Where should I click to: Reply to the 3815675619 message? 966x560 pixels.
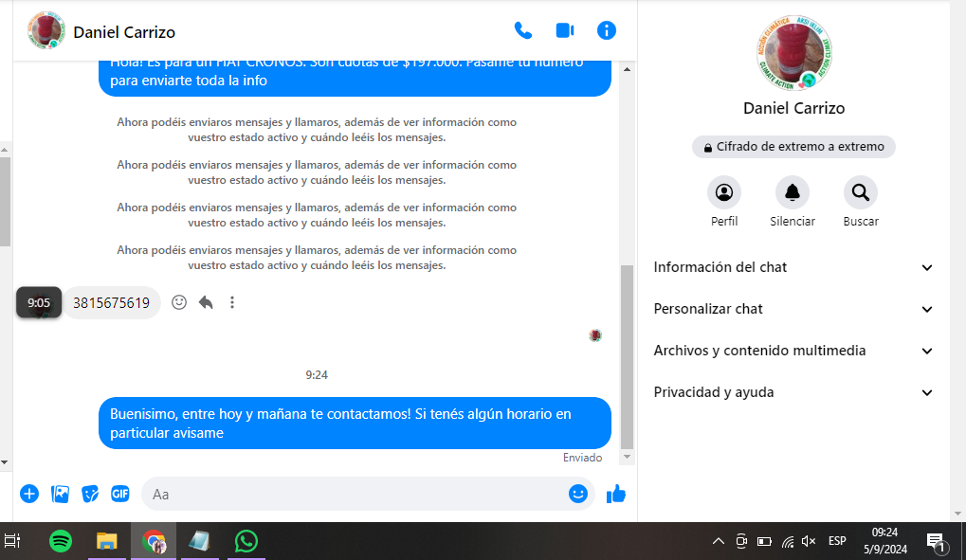(x=206, y=302)
